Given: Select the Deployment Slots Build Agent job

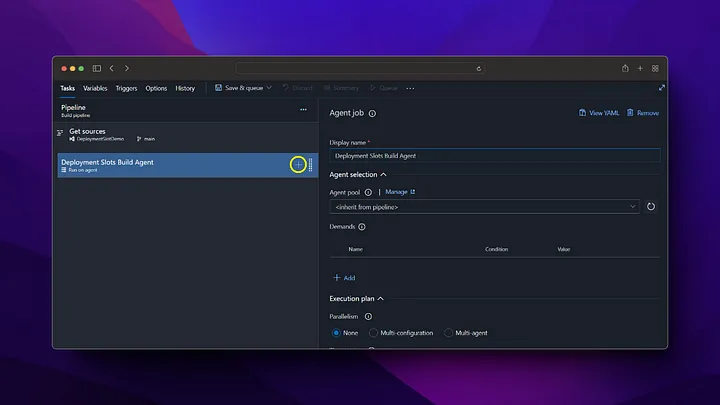Looking at the screenshot, I should click(x=187, y=165).
